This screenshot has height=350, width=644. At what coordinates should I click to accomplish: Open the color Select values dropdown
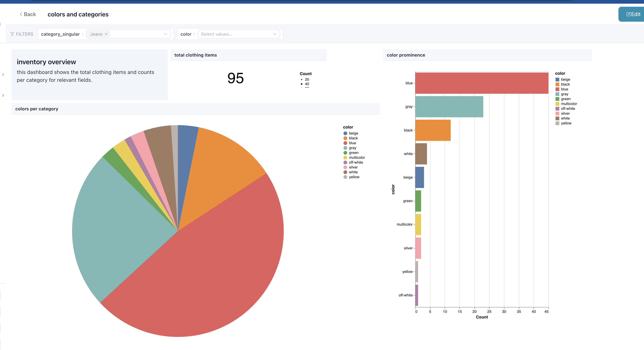pyautogui.click(x=239, y=34)
